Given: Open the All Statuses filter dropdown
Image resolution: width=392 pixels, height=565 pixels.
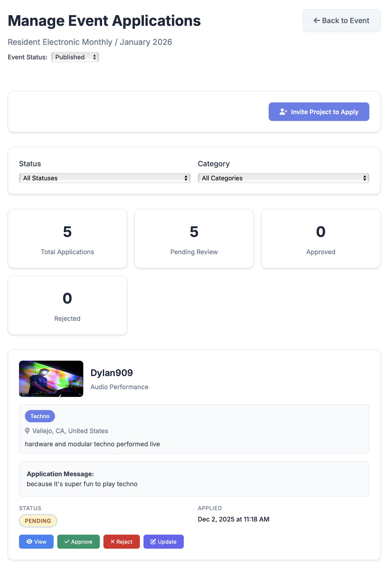Looking at the screenshot, I should [x=104, y=178].
